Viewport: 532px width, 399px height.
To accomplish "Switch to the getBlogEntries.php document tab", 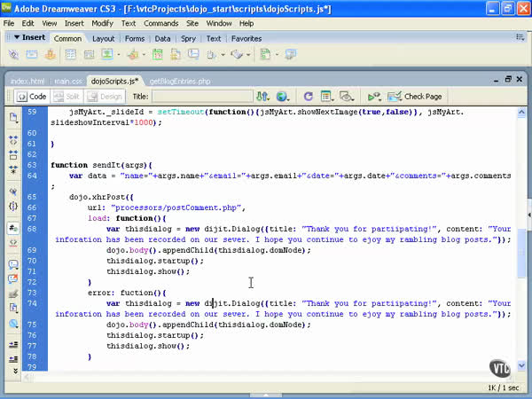I will pyautogui.click(x=180, y=81).
